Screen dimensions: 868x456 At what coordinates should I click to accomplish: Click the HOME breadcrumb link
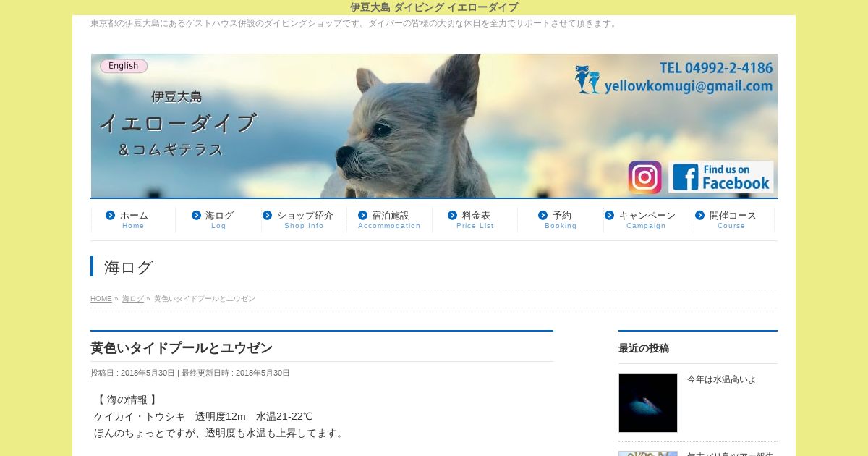coord(101,299)
